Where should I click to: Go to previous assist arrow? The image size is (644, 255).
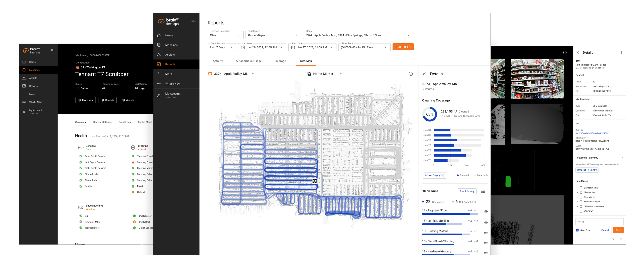[x=613, y=239]
